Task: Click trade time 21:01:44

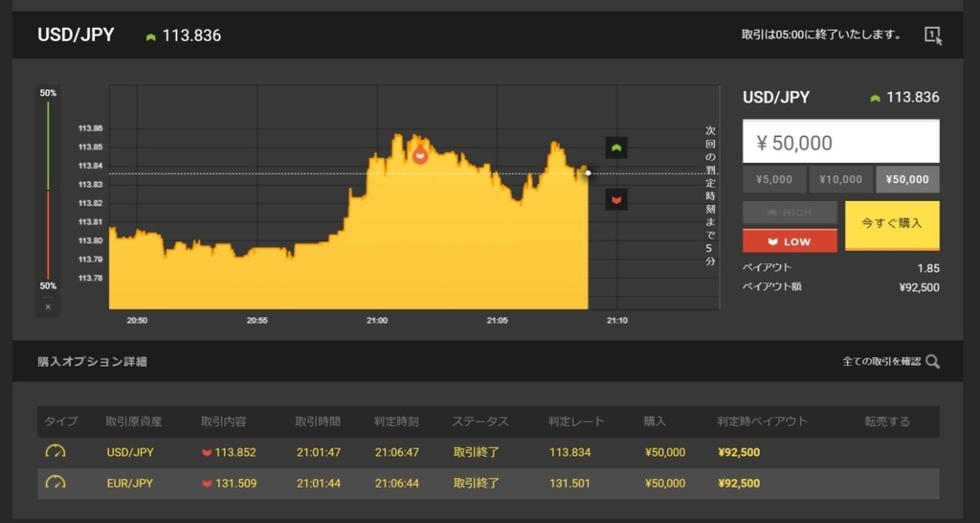Action: (319, 484)
